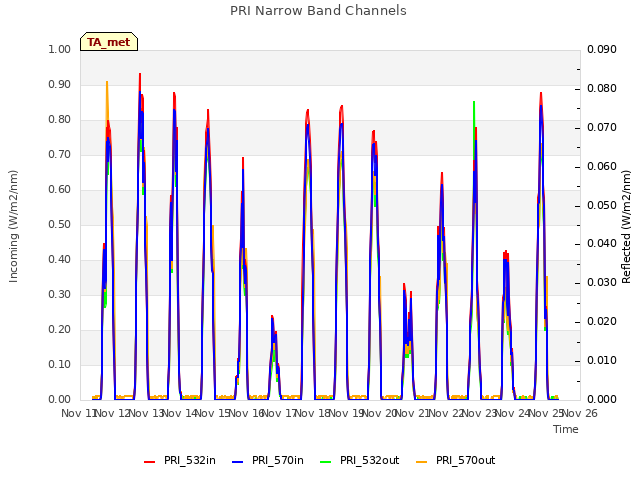
Task: Click the 0.50 left axis tick label
Action: click(60, 224)
